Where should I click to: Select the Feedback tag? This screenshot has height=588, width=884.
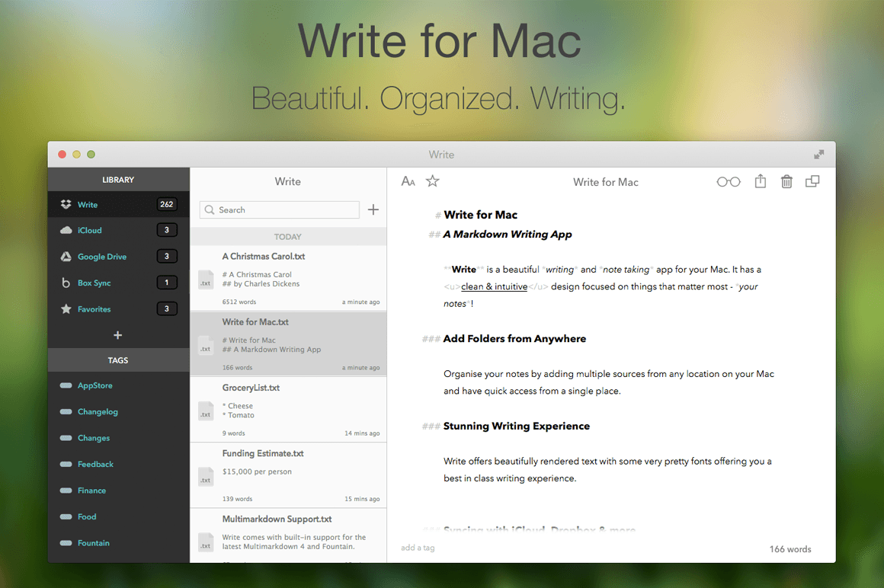(x=118, y=464)
